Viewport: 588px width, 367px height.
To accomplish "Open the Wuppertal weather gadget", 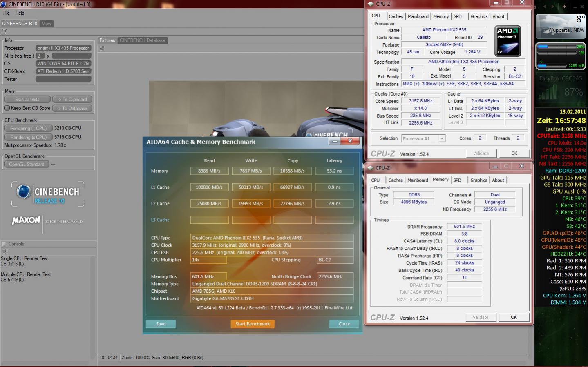I will [x=561, y=26].
